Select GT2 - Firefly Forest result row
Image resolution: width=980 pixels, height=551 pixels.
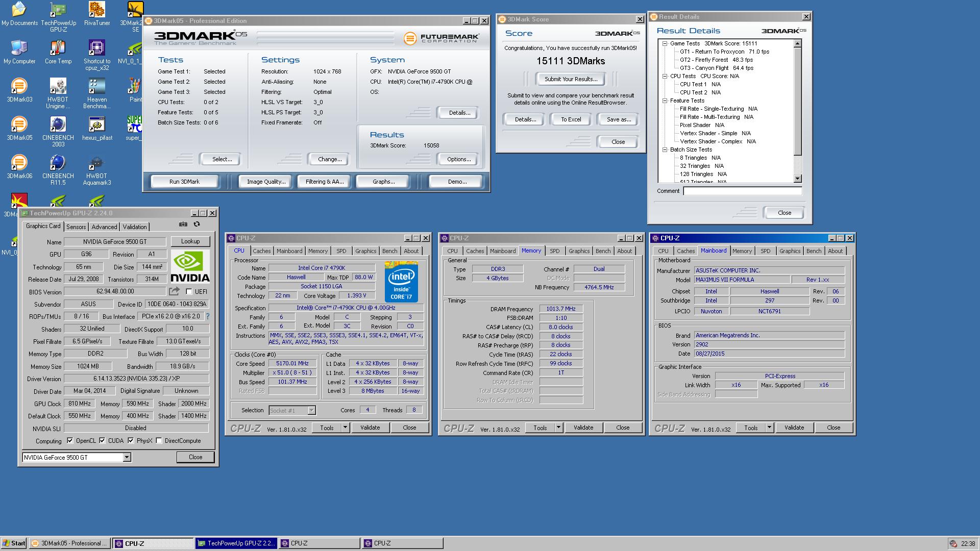coord(716,60)
